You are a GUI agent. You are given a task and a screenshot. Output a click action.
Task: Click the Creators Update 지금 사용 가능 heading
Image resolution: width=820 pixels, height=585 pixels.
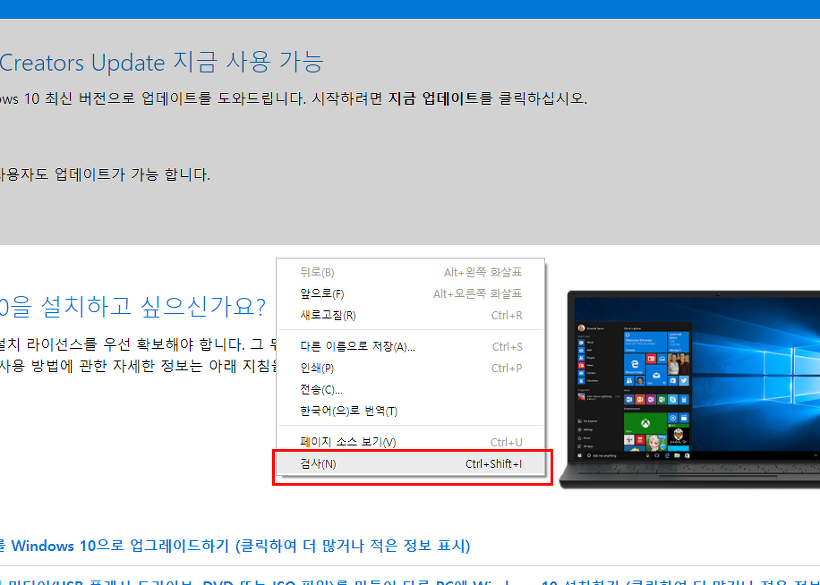tap(162, 62)
